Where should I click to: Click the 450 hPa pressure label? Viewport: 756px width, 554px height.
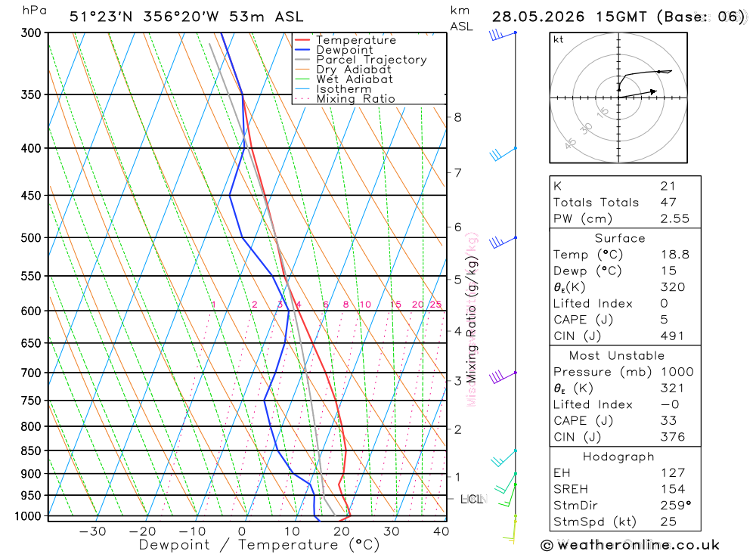tap(31, 196)
